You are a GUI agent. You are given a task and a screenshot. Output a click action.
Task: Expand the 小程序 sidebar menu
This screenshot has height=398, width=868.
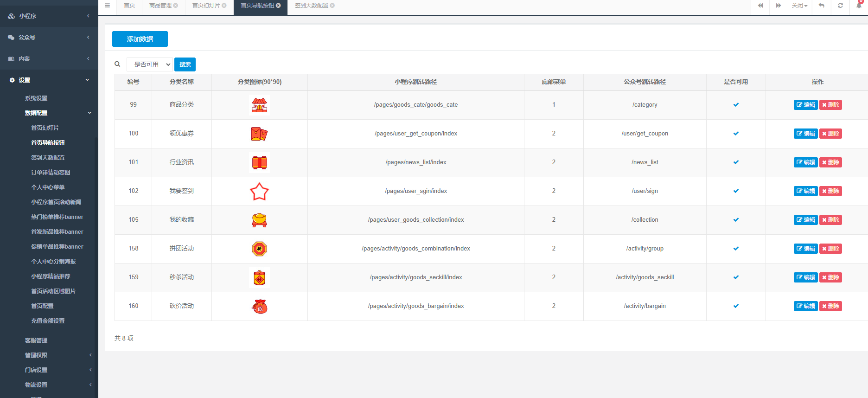point(49,16)
